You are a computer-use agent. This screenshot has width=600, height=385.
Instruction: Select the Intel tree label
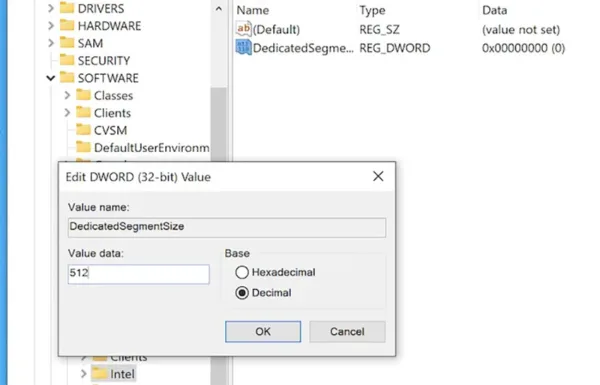coord(122,374)
